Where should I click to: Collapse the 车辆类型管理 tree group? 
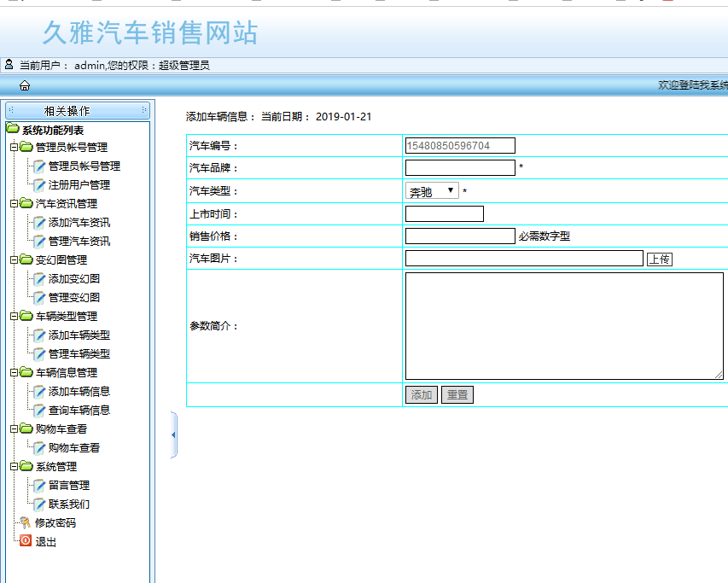[14, 316]
